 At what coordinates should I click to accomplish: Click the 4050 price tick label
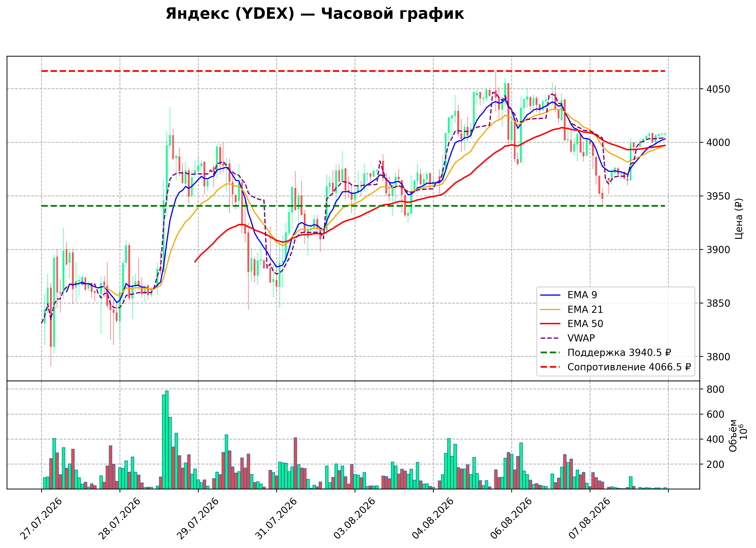tap(718, 89)
